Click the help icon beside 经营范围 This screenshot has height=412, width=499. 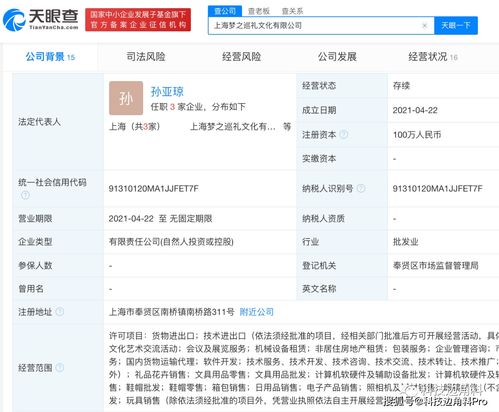(x=60, y=367)
